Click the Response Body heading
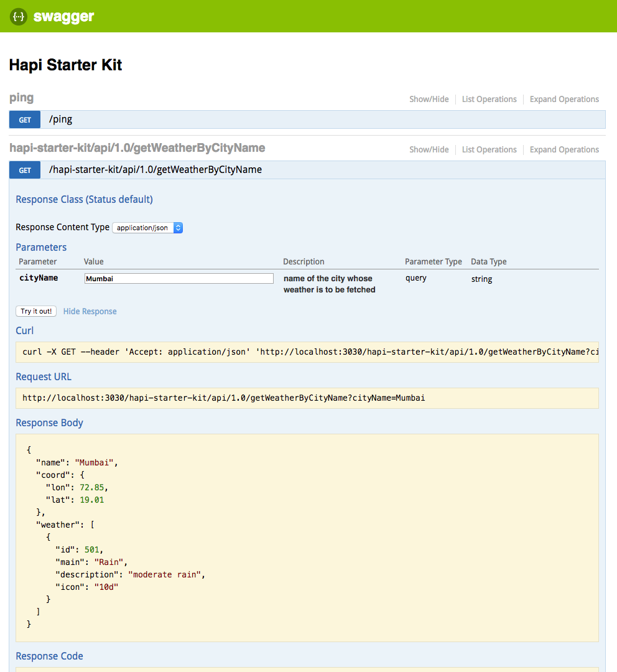617x672 pixels. coord(49,422)
